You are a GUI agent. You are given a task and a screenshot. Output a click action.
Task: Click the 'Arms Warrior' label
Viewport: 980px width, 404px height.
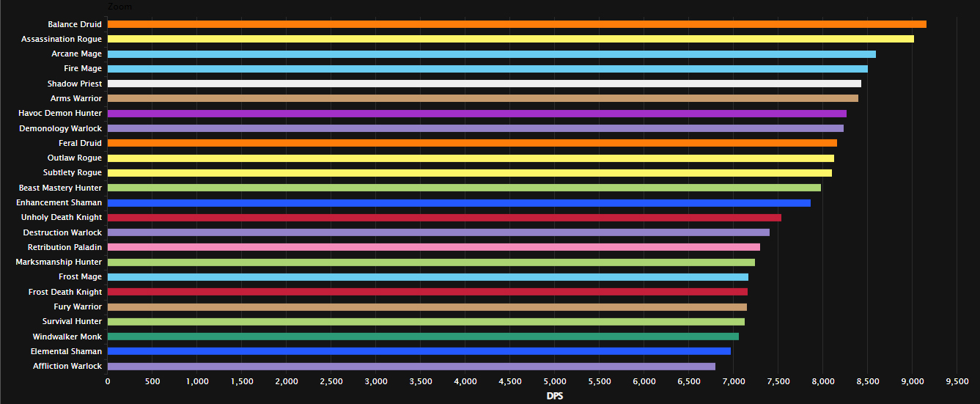(x=76, y=98)
